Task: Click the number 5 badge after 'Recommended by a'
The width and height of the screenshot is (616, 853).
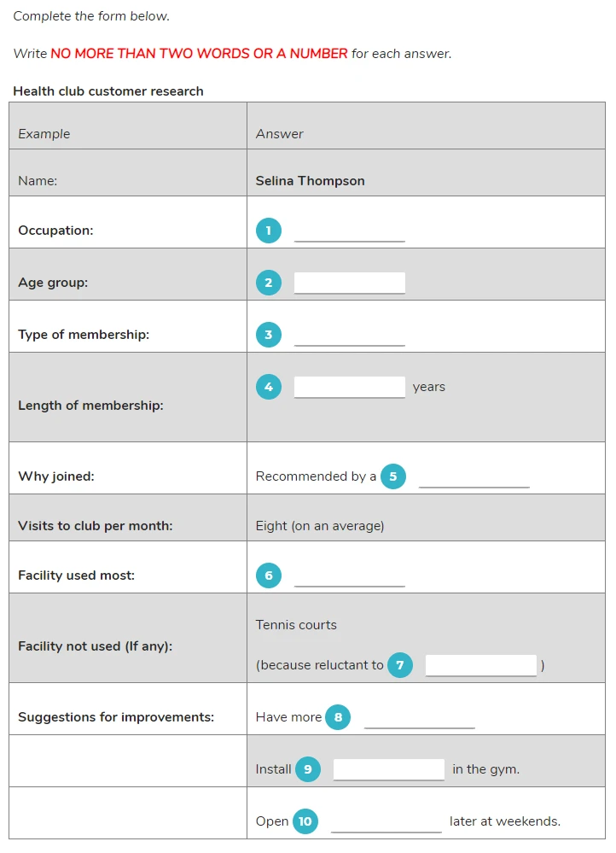Action: pos(393,476)
